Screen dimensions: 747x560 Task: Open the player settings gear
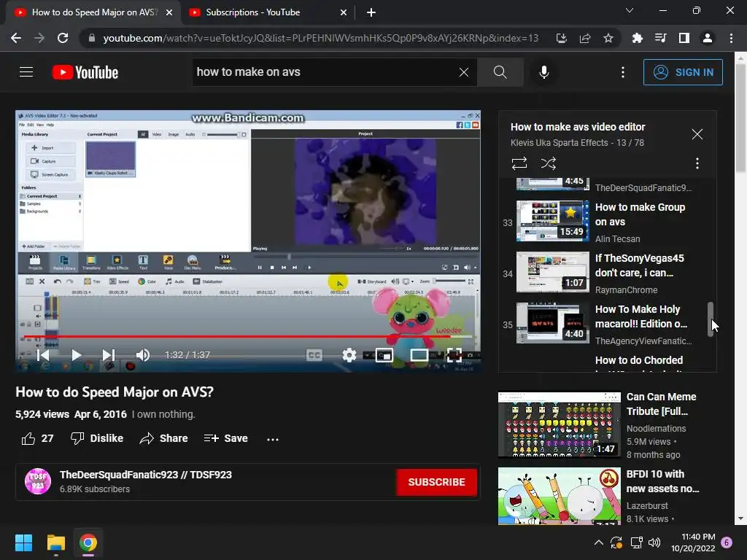(349, 355)
